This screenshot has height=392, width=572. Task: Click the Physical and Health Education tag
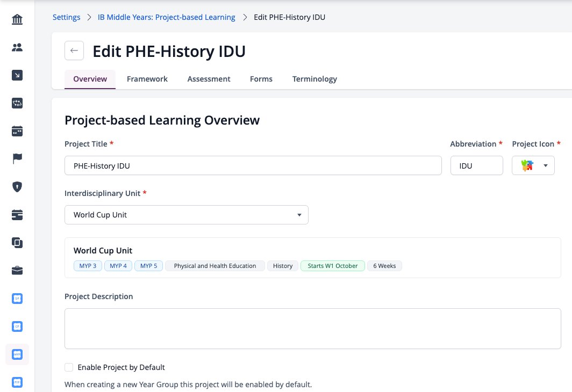[215, 266]
